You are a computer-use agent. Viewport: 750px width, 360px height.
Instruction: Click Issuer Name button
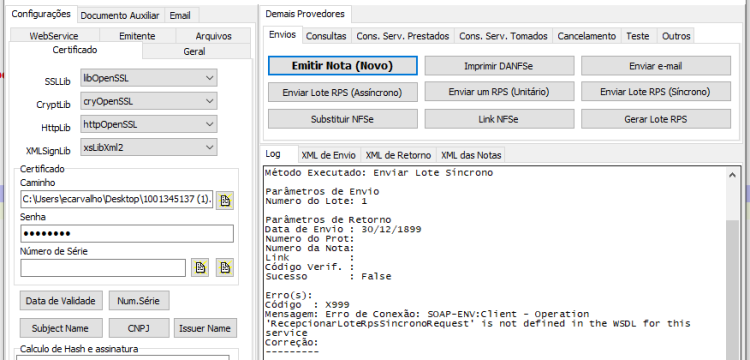[205, 328]
